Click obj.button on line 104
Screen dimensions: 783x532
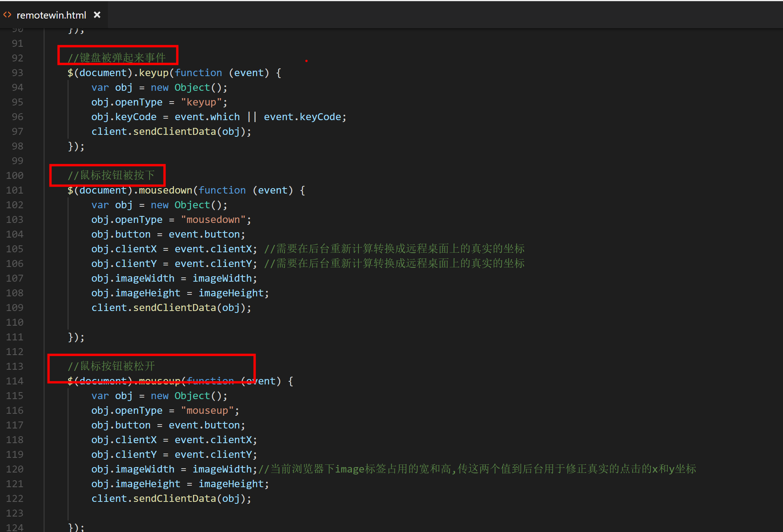pos(121,234)
